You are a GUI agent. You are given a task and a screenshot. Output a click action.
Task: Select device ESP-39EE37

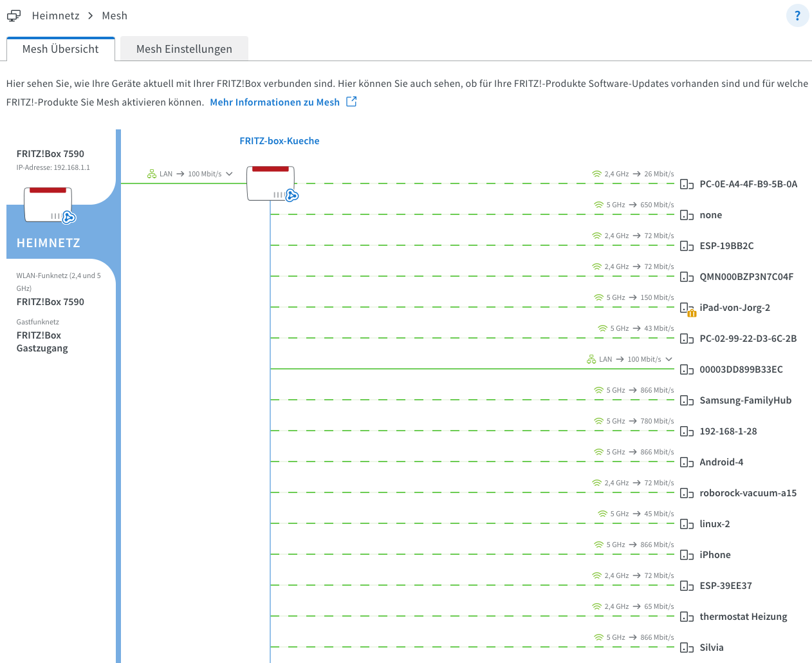tap(726, 586)
